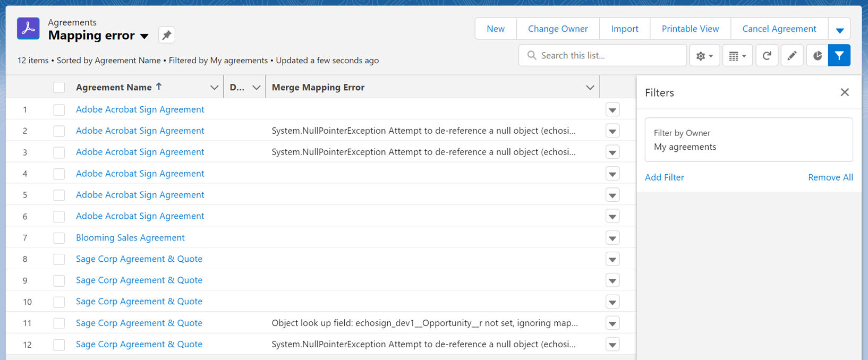
Task: Check the select-all header checkbox
Action: coord(59,88)
